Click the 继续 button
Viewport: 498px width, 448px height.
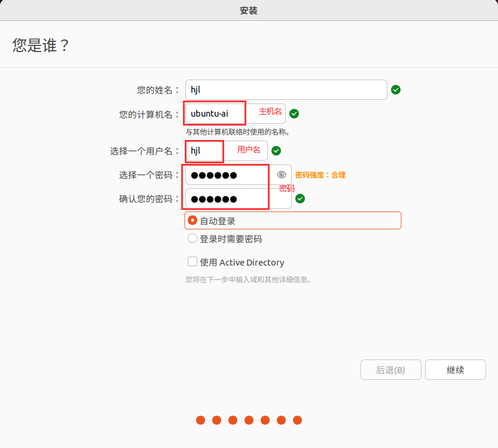pyautogui.click(x=456, y=370)
